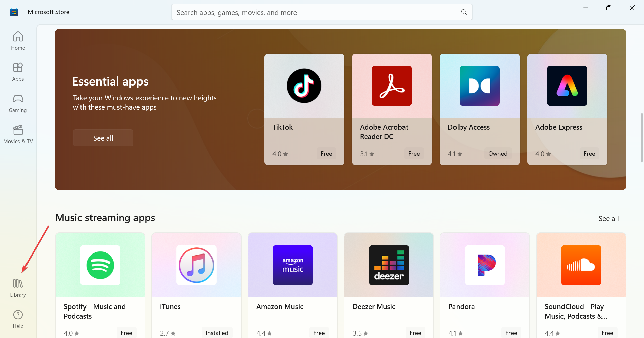
Task: Close the Microsoft Store window
Action: [632, 8]
